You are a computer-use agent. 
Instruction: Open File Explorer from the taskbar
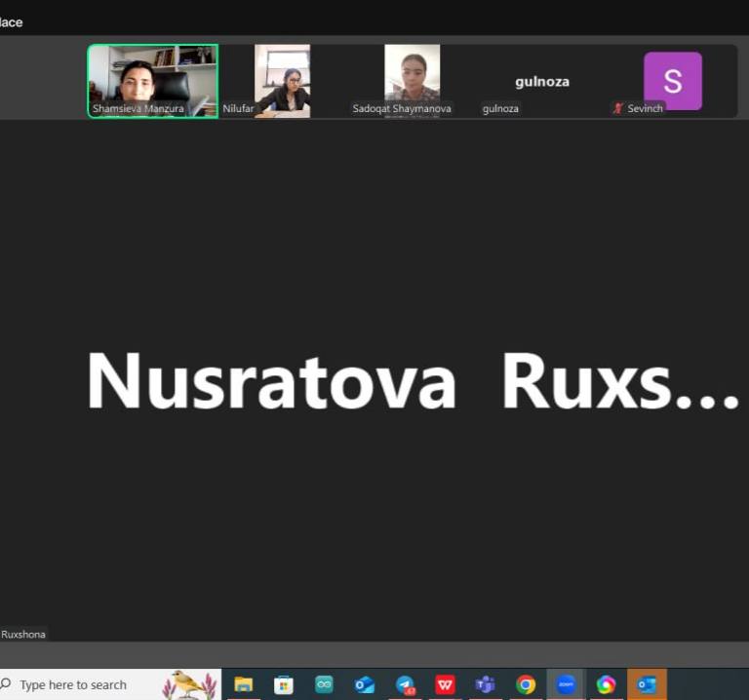coord(243,684)
